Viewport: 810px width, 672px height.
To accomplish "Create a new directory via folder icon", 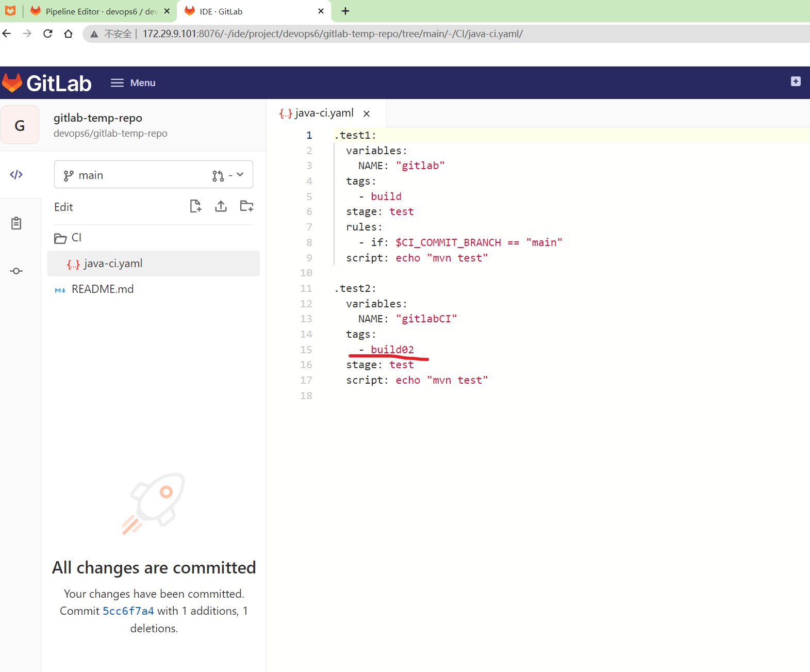I will 247,206.
